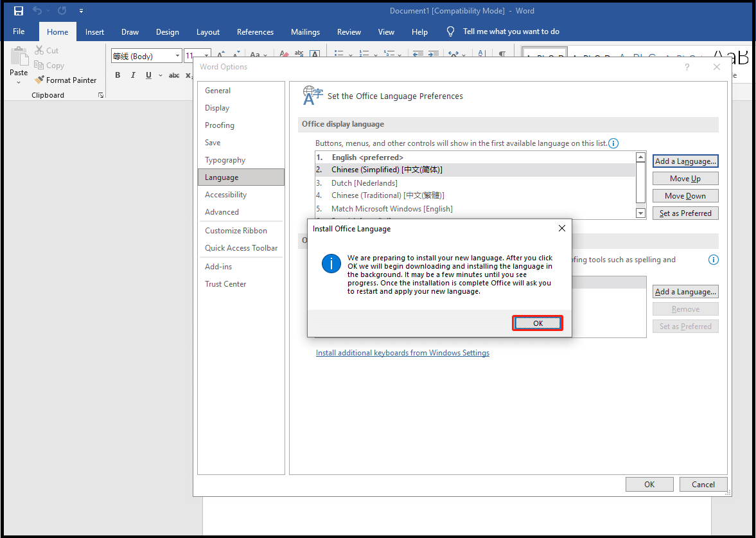Screen dimensions: 756x538
Task: Open the font size dropdown
Action: coord(206,56)
